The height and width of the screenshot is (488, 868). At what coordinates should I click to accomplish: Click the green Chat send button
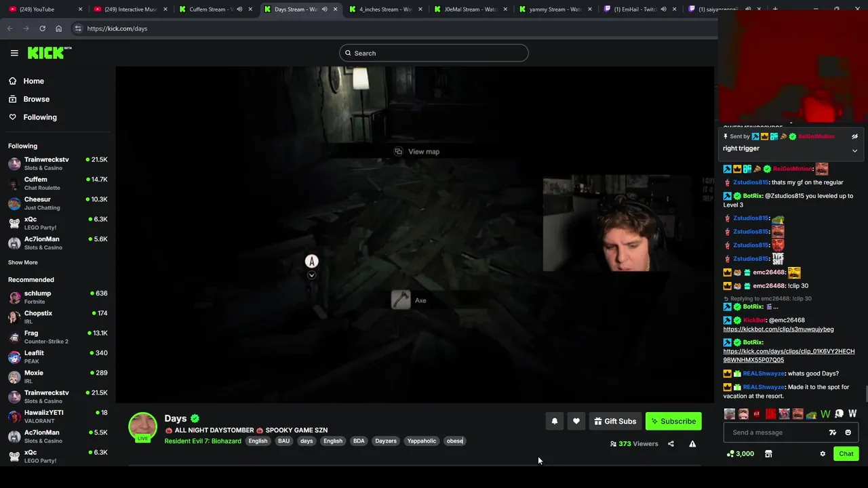coord(846,454)
